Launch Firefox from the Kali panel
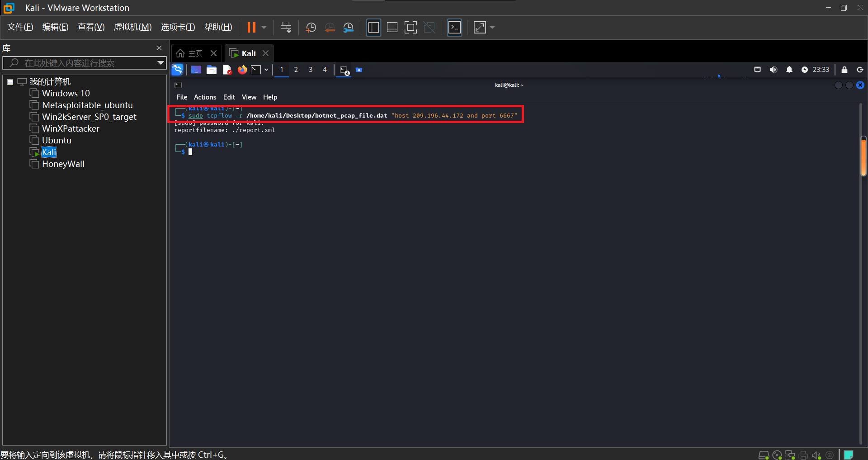Viewport: 868px width, 460px height. (x=242, y=70)
